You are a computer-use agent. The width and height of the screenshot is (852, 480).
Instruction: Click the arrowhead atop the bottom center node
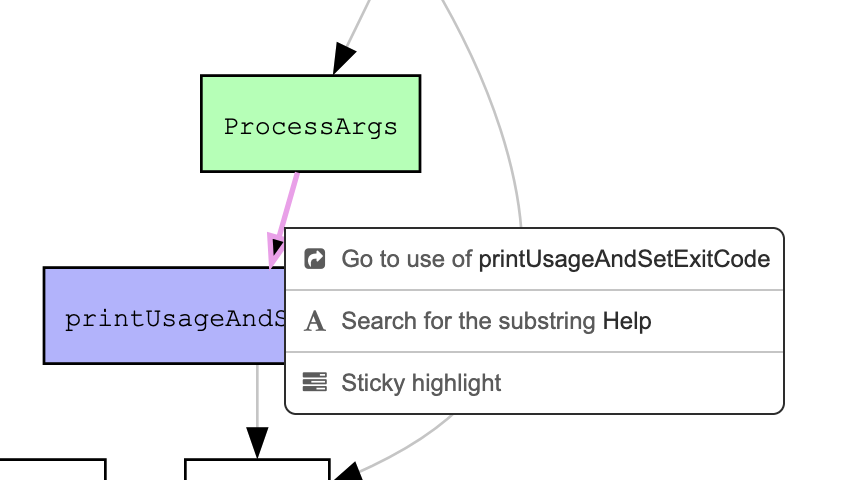pos(257,442)
